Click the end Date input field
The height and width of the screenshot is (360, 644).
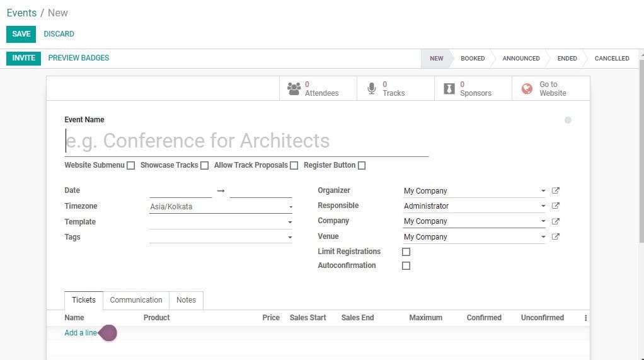click(x=261, y=190)
